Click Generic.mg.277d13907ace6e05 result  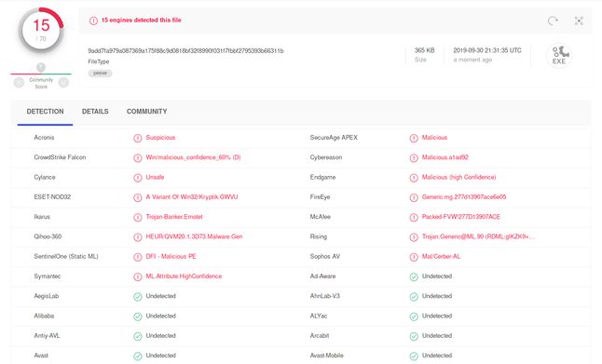click(x=464, y=196)
